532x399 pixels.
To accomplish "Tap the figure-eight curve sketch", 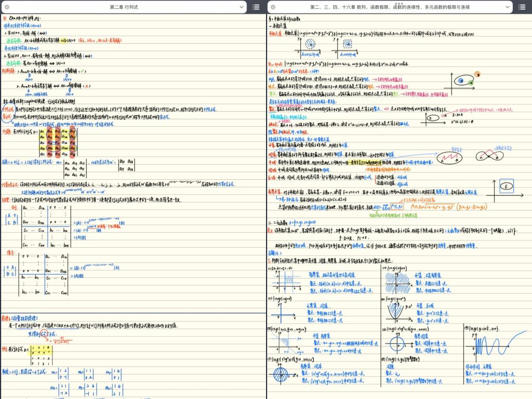I will point(491,156).
